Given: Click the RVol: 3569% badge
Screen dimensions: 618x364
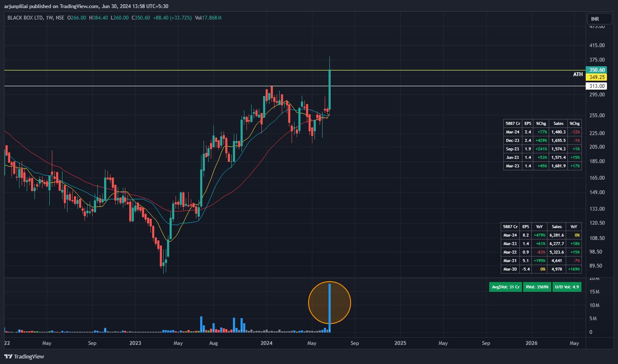Looking at the screenshot, I should coord(537,287).
